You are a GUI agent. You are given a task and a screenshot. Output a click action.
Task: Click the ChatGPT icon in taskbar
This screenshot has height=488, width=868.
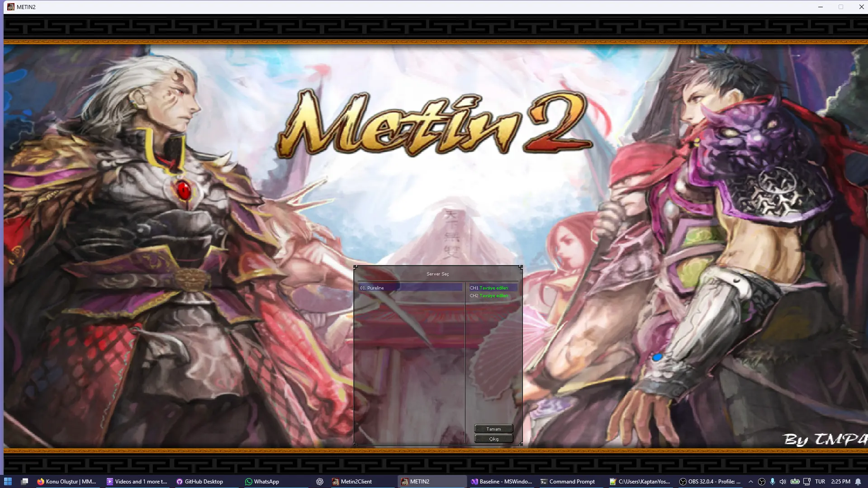click(320, 482)
